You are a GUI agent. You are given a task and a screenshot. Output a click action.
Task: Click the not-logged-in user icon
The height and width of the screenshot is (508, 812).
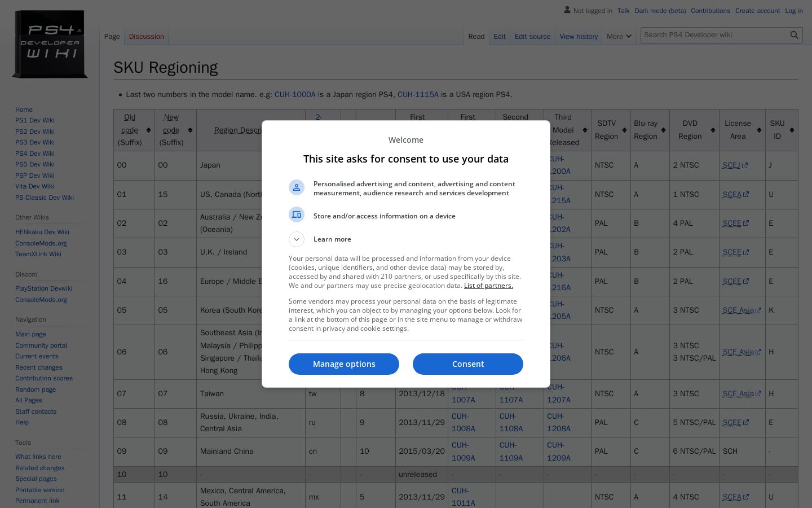567,10
